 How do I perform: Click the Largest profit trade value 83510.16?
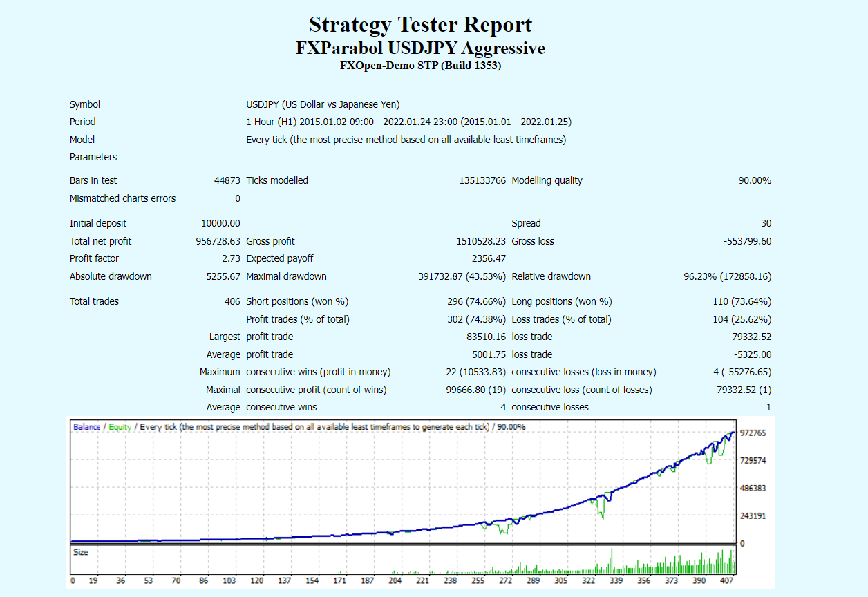pyautogui.click(x=487, y=337)
